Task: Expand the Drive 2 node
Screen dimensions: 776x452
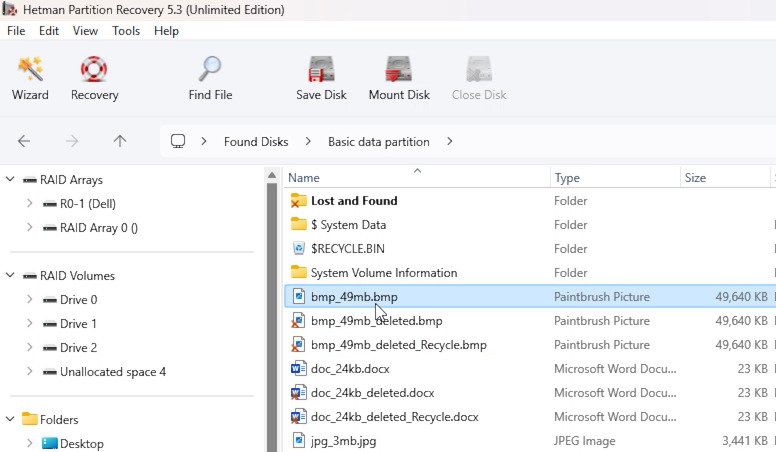Action: (x=30, y=348)
